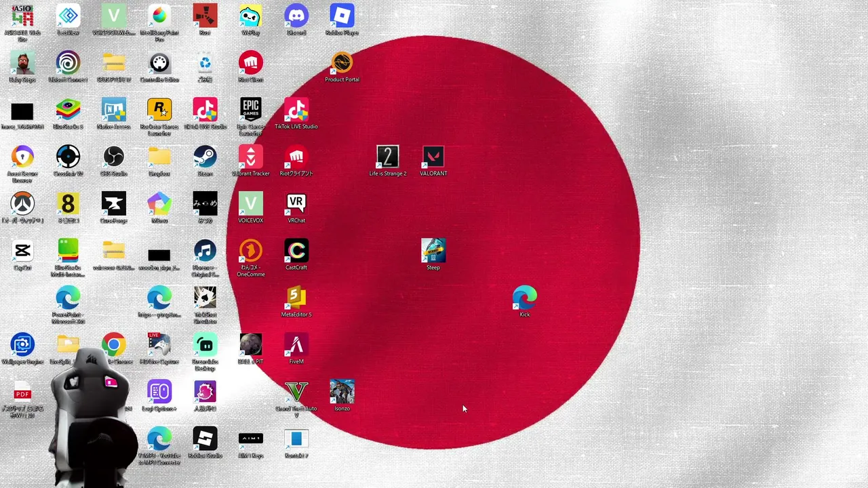Select the Controller Editor icon

click(x=159, y=63)
